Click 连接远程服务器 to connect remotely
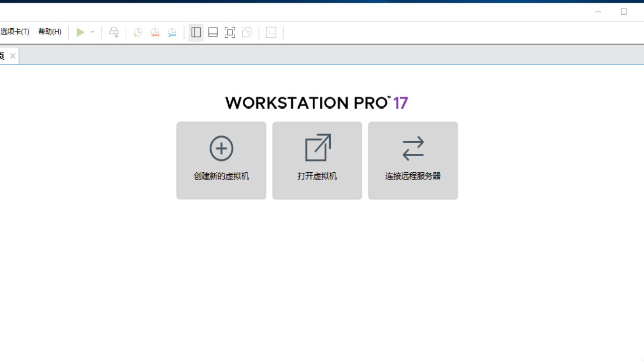 tap(413, 176)
